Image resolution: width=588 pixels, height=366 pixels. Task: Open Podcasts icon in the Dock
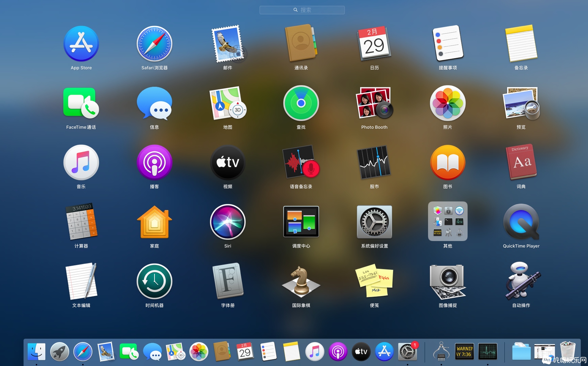pos(338,351)
